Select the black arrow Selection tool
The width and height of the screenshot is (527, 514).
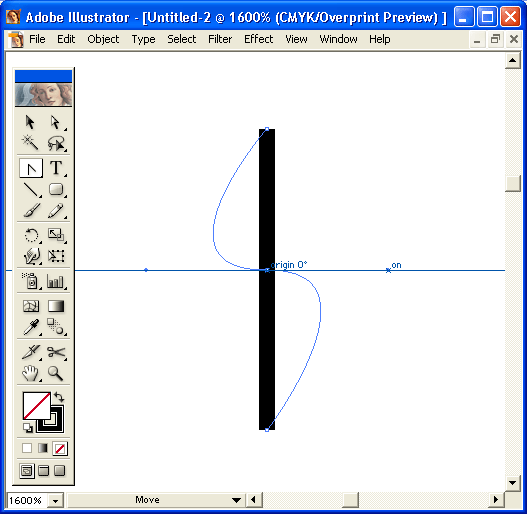[x=30, y=122]
